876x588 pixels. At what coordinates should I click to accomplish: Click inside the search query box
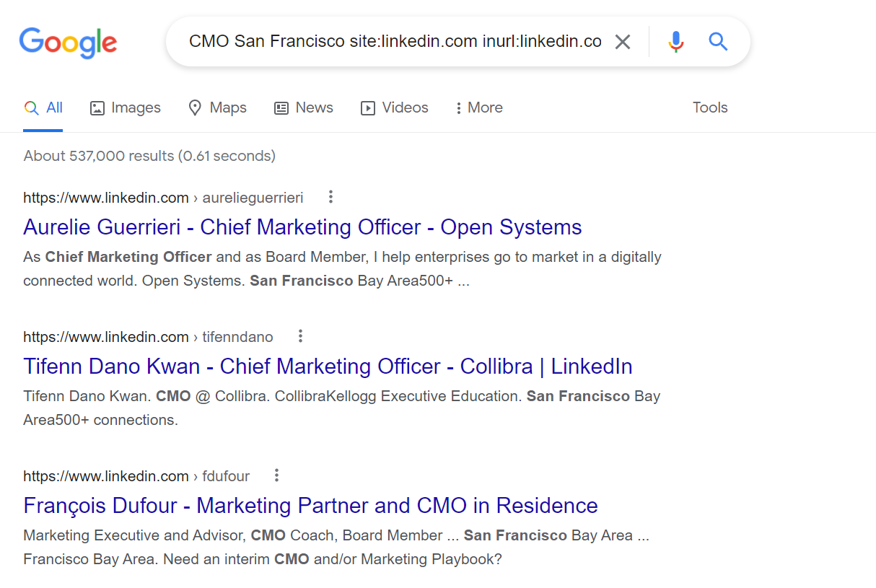395,42
